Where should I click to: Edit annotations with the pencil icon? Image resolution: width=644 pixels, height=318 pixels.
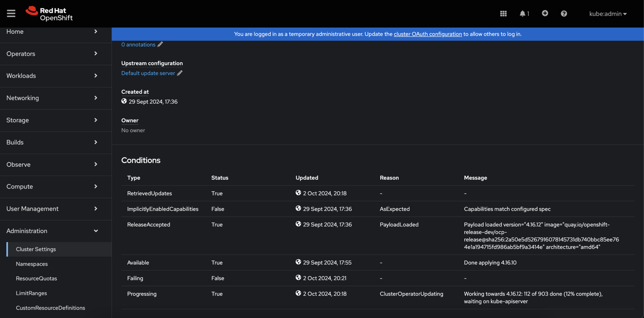click(x=160, y=44)
